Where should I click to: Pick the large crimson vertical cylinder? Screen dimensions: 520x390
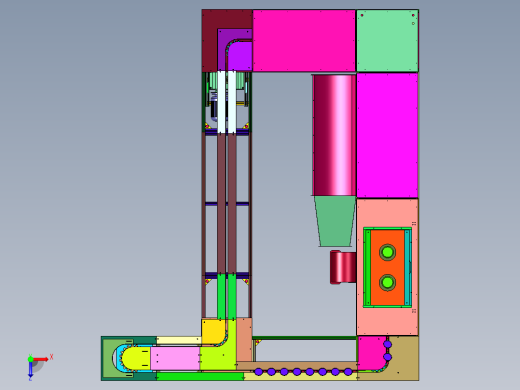tap(334, 135)
